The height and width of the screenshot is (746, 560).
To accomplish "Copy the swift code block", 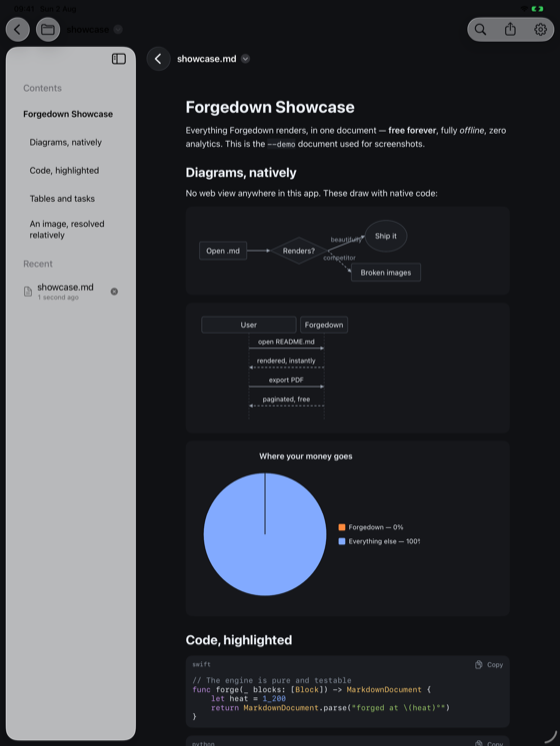I will (489, 665).
